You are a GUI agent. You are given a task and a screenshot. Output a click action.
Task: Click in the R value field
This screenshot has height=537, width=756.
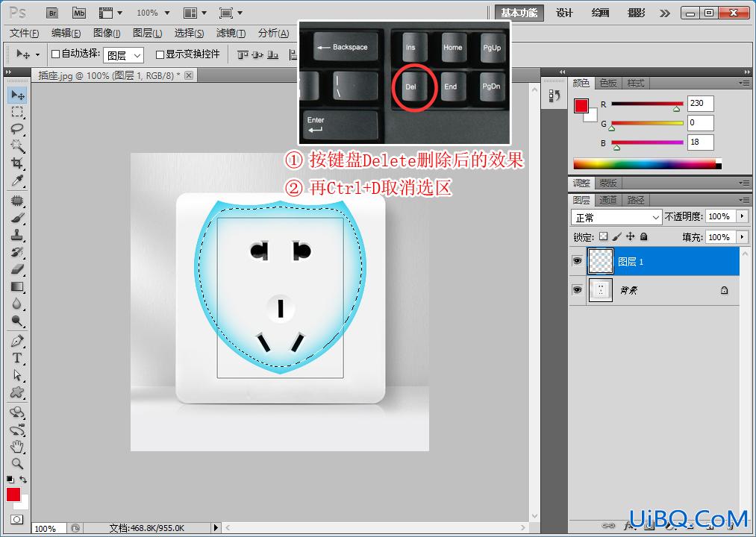[699, 103]
